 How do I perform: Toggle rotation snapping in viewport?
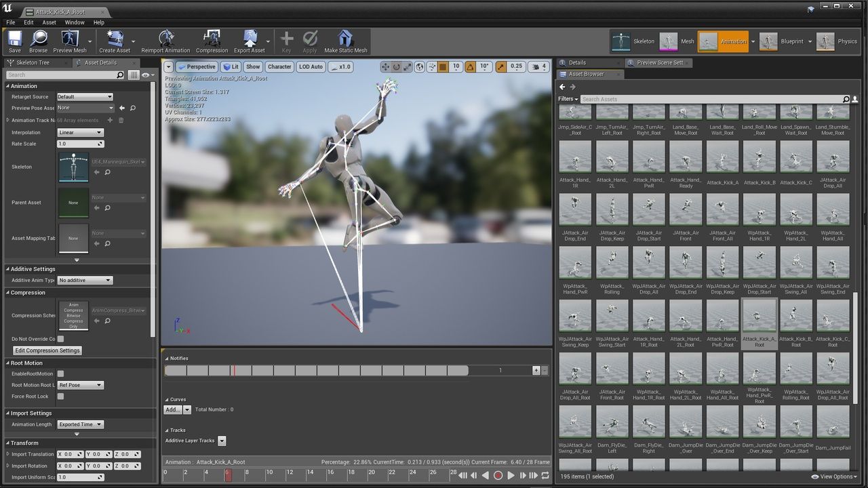(x=470, y=66)
